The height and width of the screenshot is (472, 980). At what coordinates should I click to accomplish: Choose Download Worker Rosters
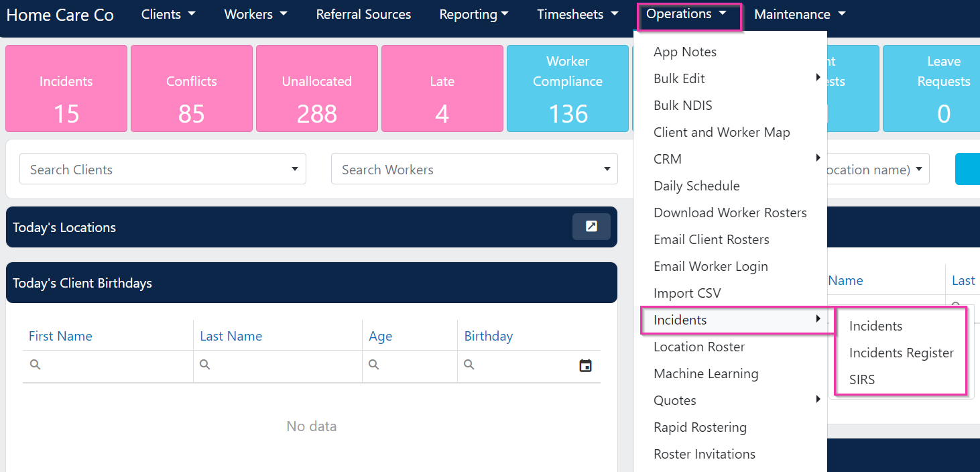(x=730, y=213)
